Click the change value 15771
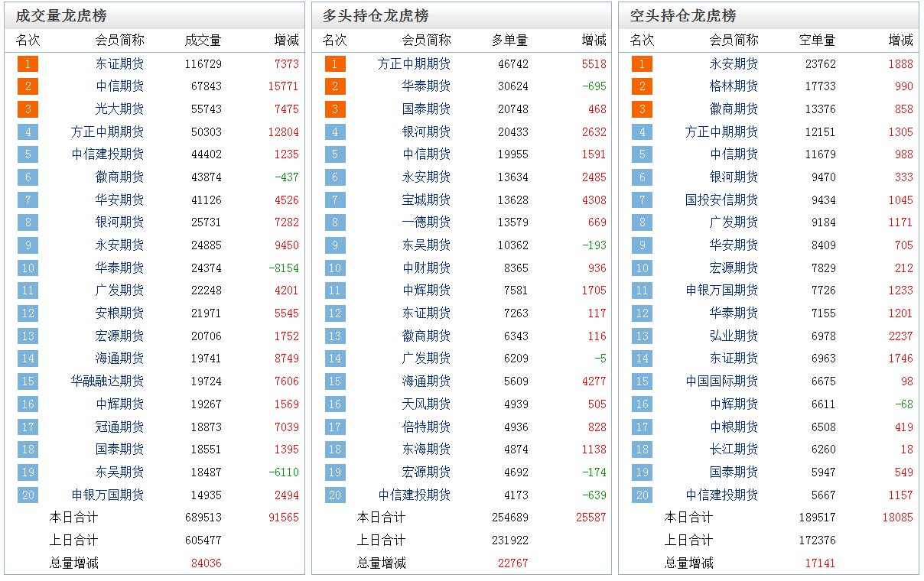 coord(284,86)
